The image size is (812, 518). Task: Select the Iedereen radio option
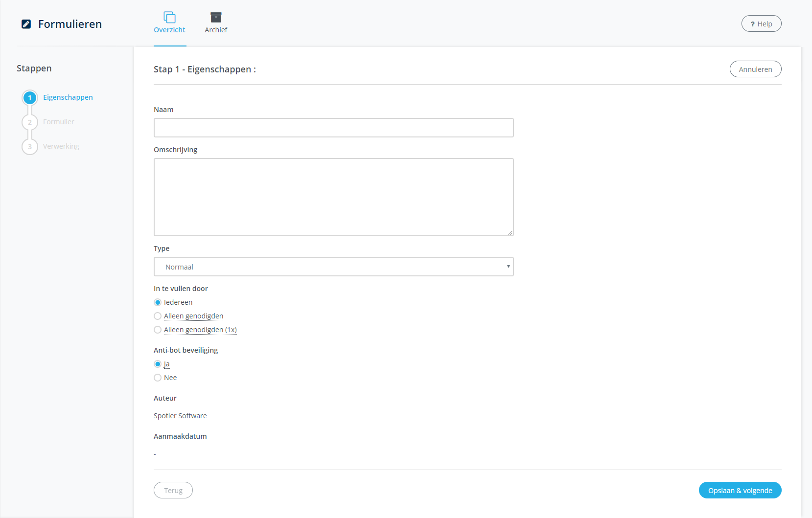point(158,302)
